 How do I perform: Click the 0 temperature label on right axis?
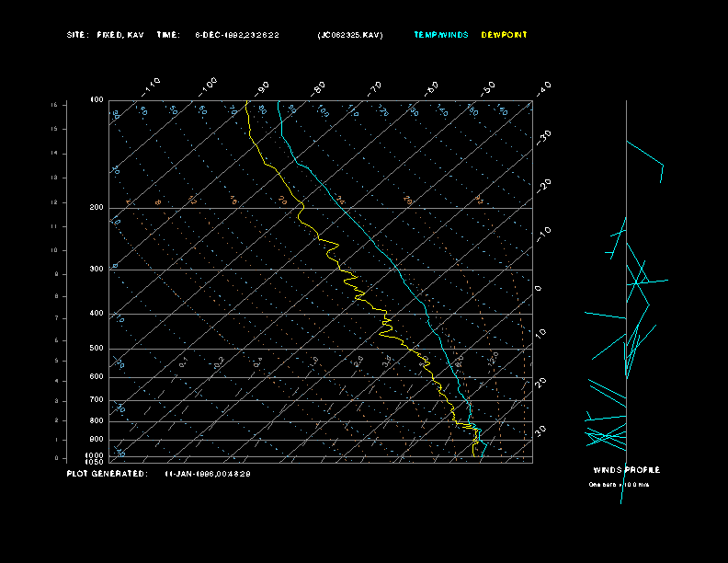click(x=540, y=288)
